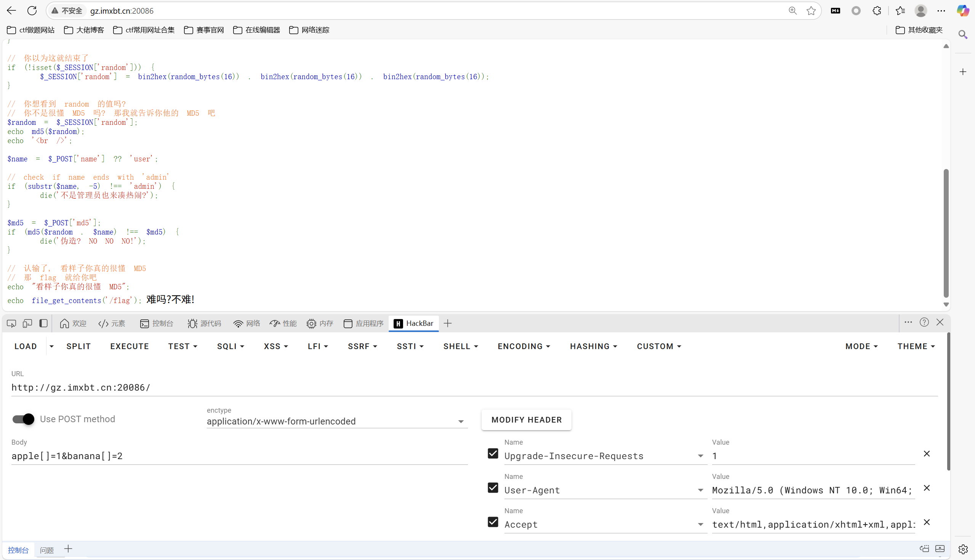The image size is (975, 560).
Task: Uncheck the Upgrade-Insecure-Requests header checkbox
Action: pyautogui.click(x=493, y=454)
